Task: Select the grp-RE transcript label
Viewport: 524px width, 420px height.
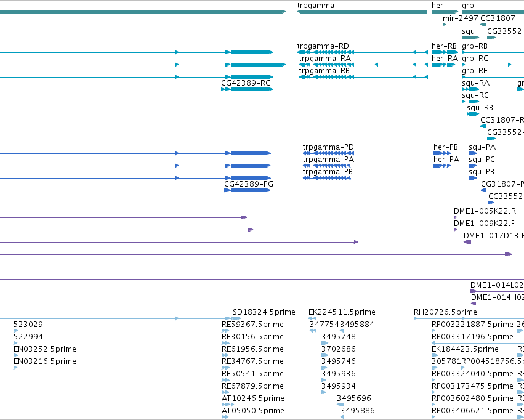Action: (475, 71)
